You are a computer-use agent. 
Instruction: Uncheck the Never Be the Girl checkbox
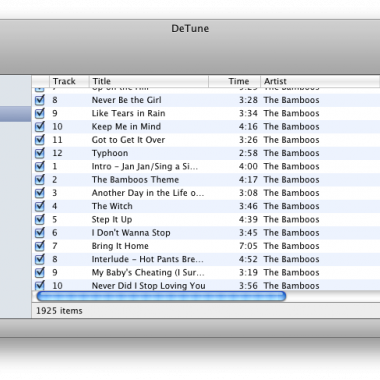point(40,100)
